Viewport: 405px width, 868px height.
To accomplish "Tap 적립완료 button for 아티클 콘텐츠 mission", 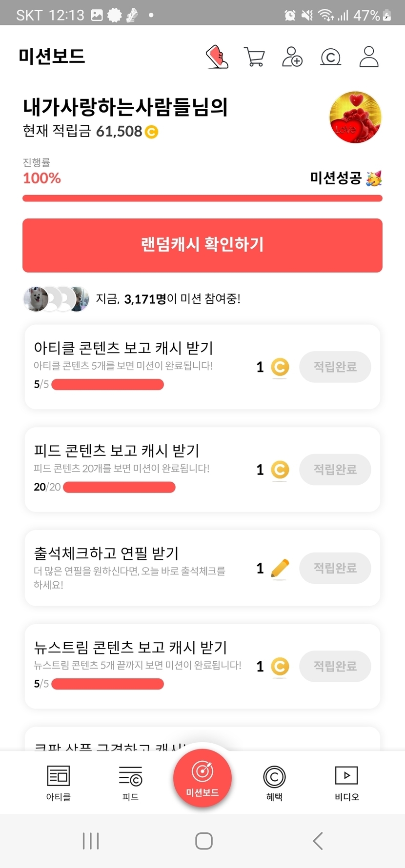I will coord(335,367).
